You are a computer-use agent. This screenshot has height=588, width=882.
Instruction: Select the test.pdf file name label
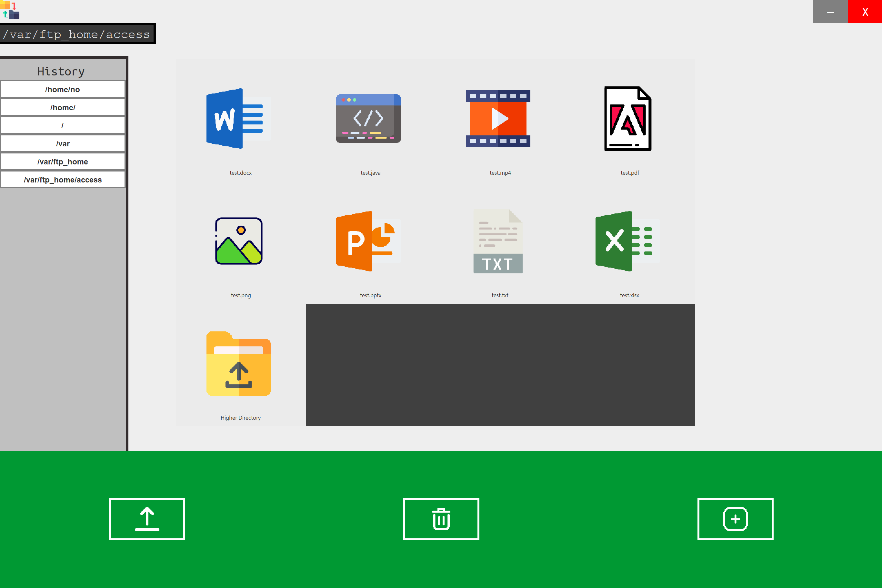pyautogui.click(x=629, y=173)
